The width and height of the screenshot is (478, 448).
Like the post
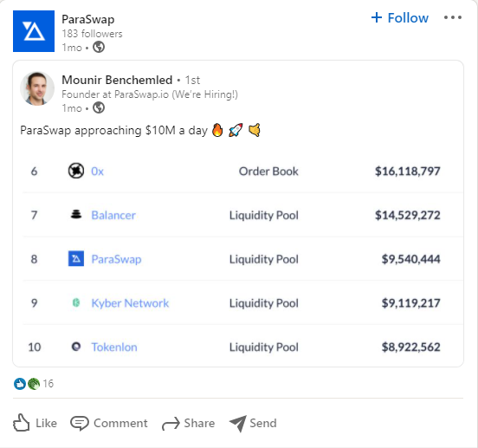click(x=35, y=423)
